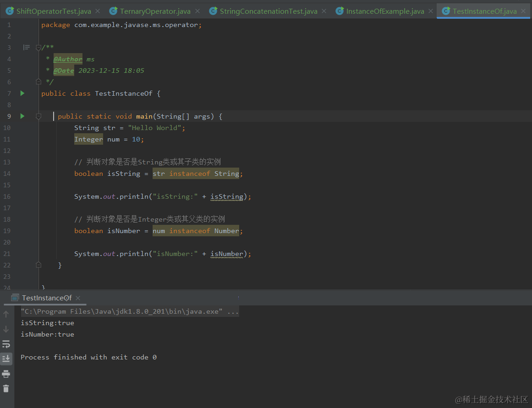
Task: Close the InstanceOfExample.java tab
Action: click(x=431, y=11)
